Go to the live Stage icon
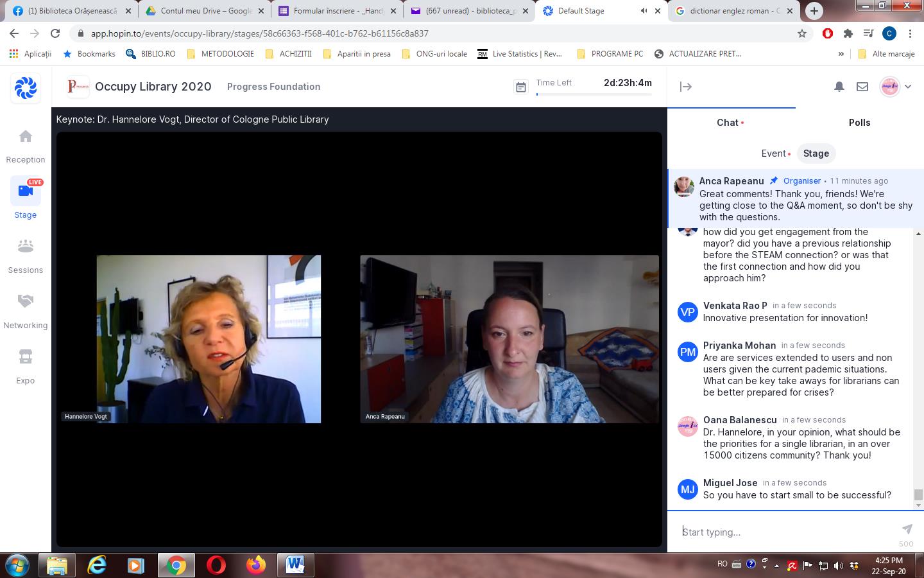924x578 pixels. 26,191
